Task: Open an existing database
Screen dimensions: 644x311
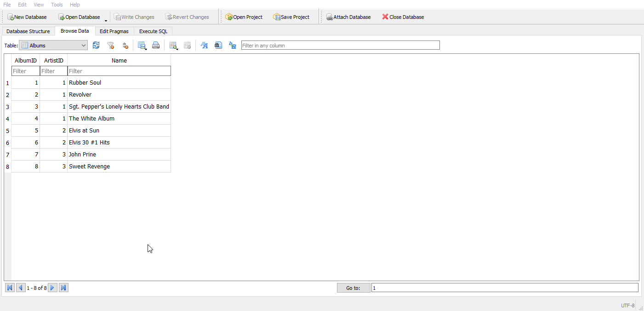Action: point(79,17)
